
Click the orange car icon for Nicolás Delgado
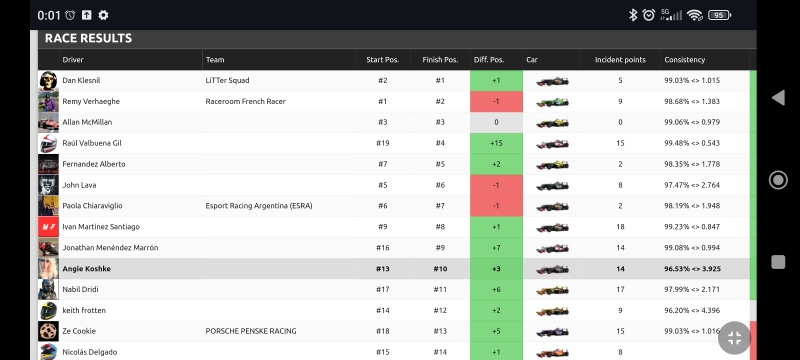pos(552,353)
